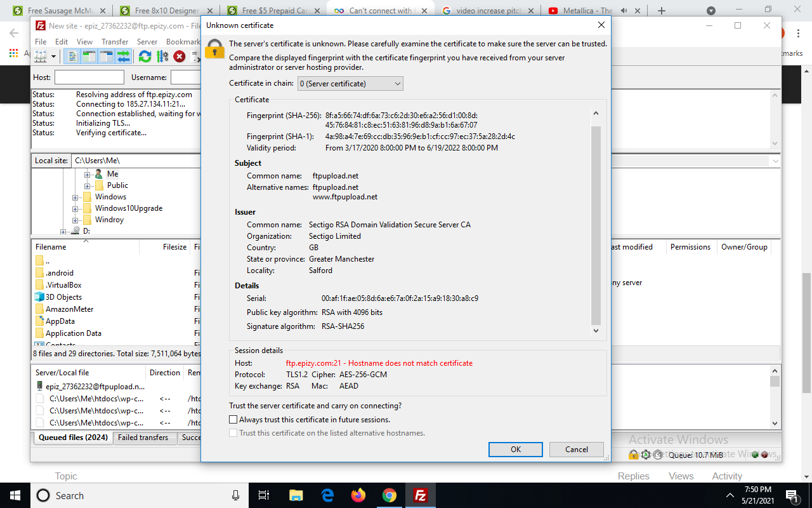Click the speed limits gear icon in status bar
The width and height of the screenshot is (812, 508).
tap(646, 455)
